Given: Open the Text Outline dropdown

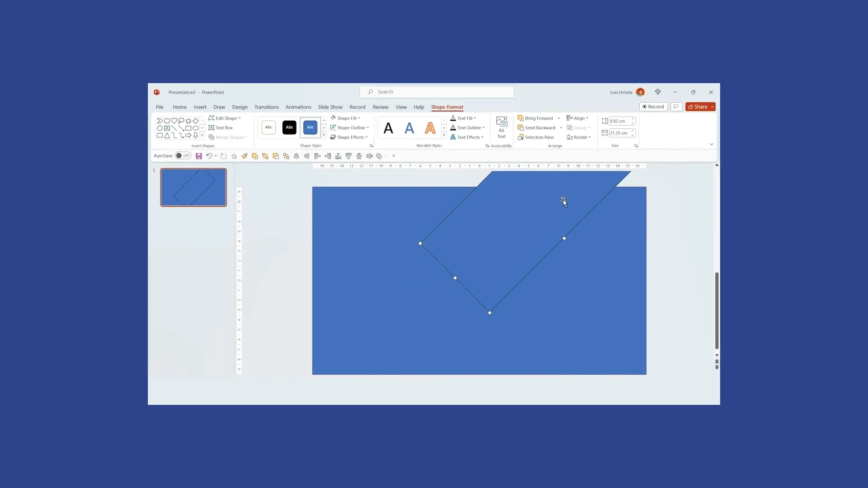Looking at the screenshot, I should click(467, 128).
